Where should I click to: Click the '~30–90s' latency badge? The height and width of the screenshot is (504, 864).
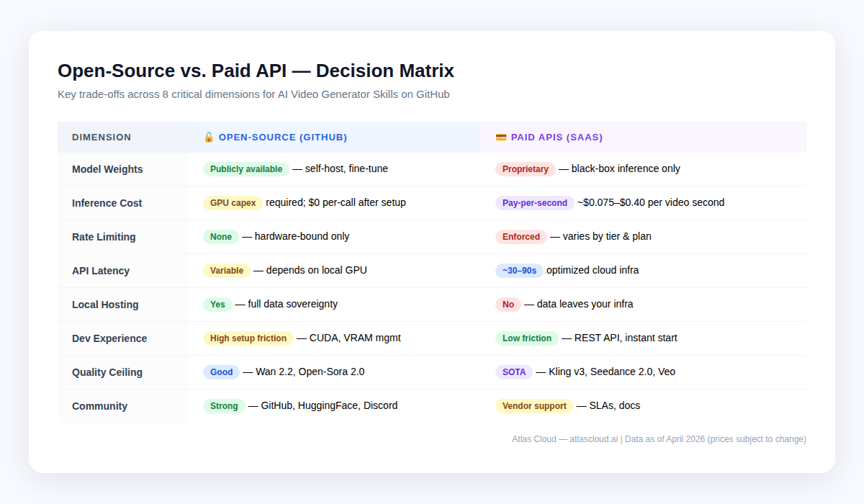tap(519, 271)
